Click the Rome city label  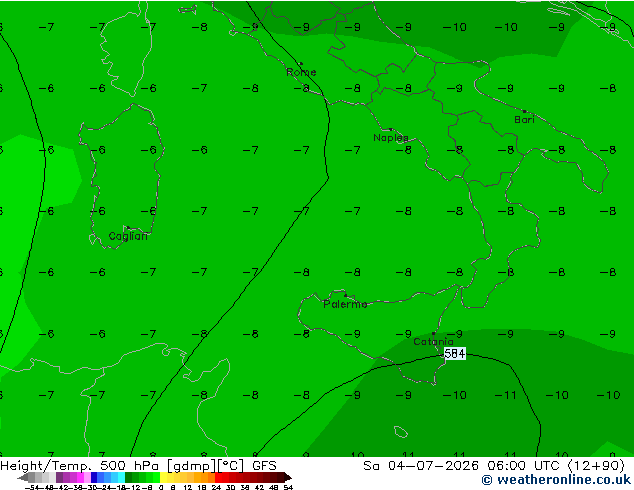click(x=301, y=72)
